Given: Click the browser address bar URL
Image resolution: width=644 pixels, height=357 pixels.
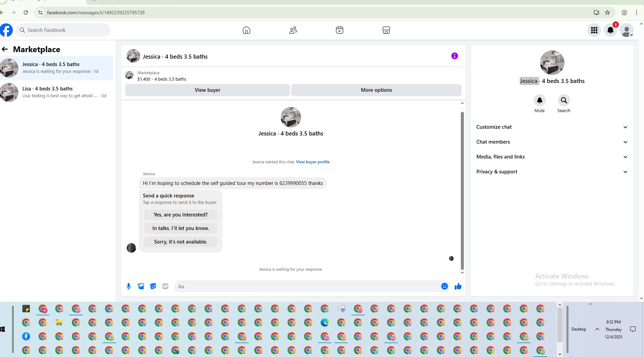Looking at the screenshot, I should click(x=96, y=13).
